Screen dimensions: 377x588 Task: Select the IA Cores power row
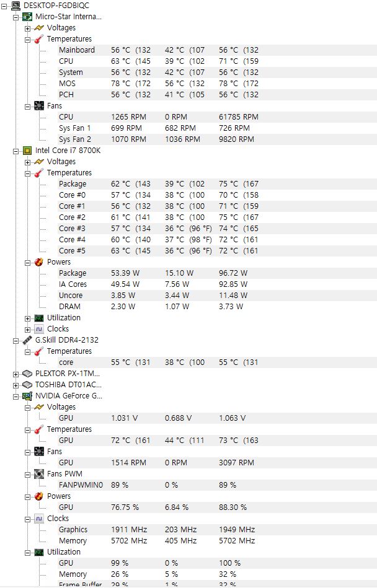point(73,284)
